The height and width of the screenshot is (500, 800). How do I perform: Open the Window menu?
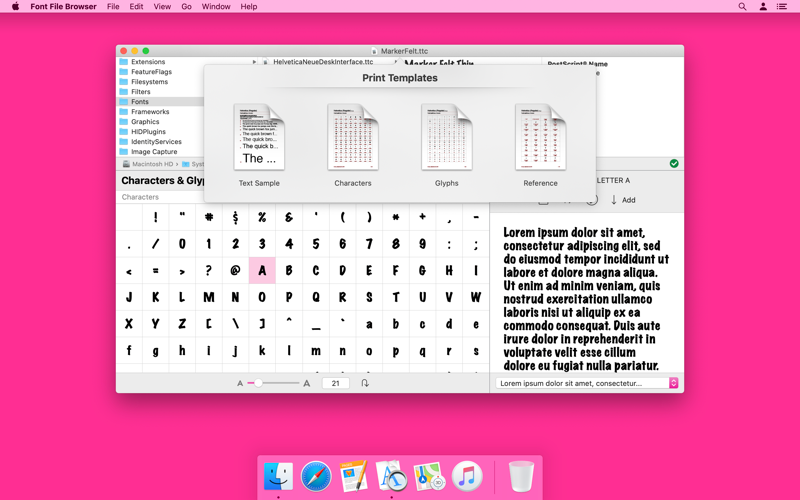point(216,7)
